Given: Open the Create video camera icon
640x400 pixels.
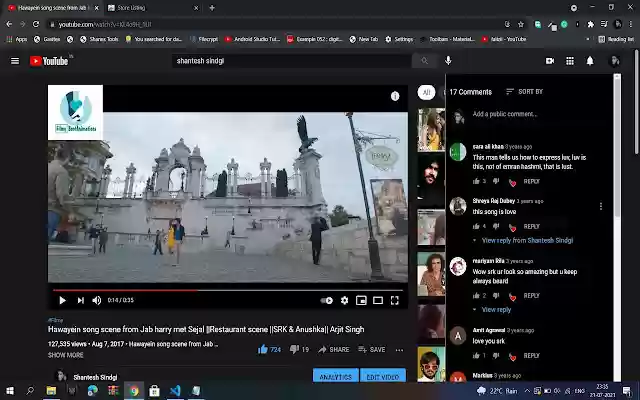Looking at the screenshot, I should coord(550,61).
